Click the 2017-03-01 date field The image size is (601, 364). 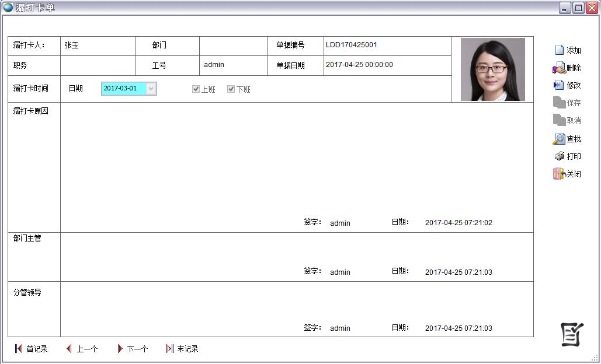(x=123, y=89)
